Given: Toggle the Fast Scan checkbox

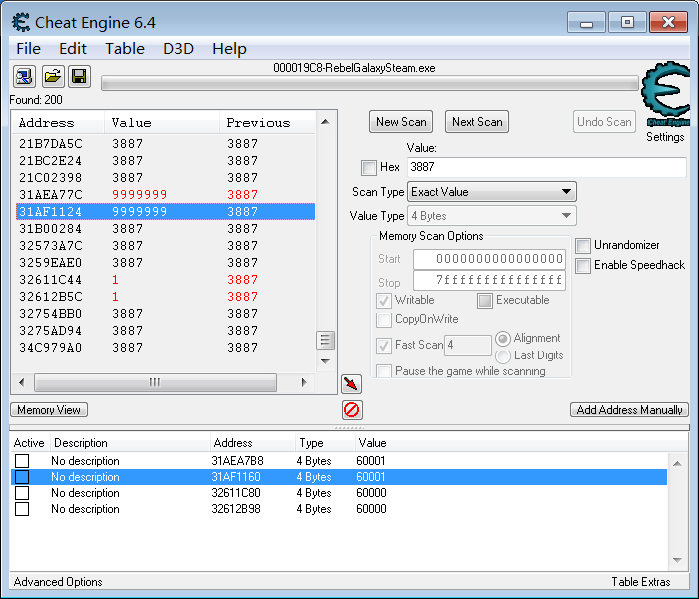Looking at the screenshot, I should 384,345.
